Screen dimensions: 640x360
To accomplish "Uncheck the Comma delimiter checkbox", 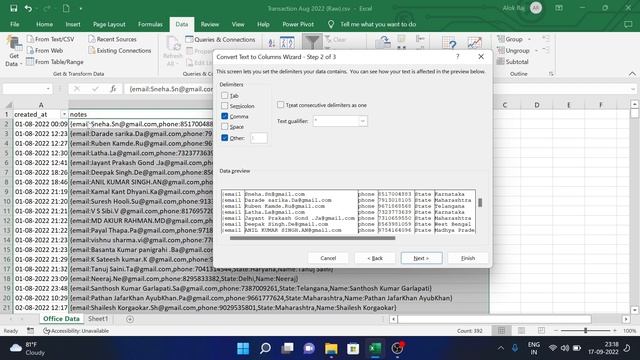I will (224, 116).
